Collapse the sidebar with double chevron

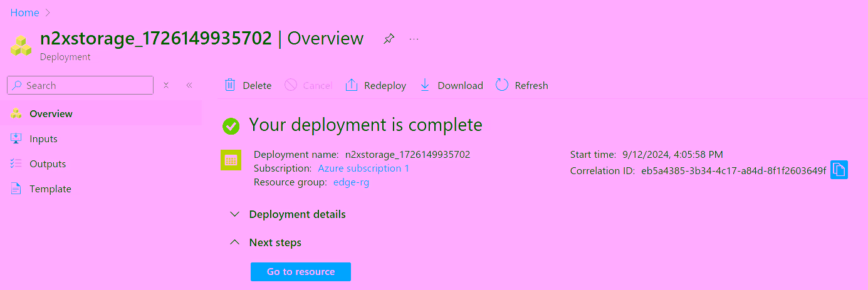pos(189,85)
